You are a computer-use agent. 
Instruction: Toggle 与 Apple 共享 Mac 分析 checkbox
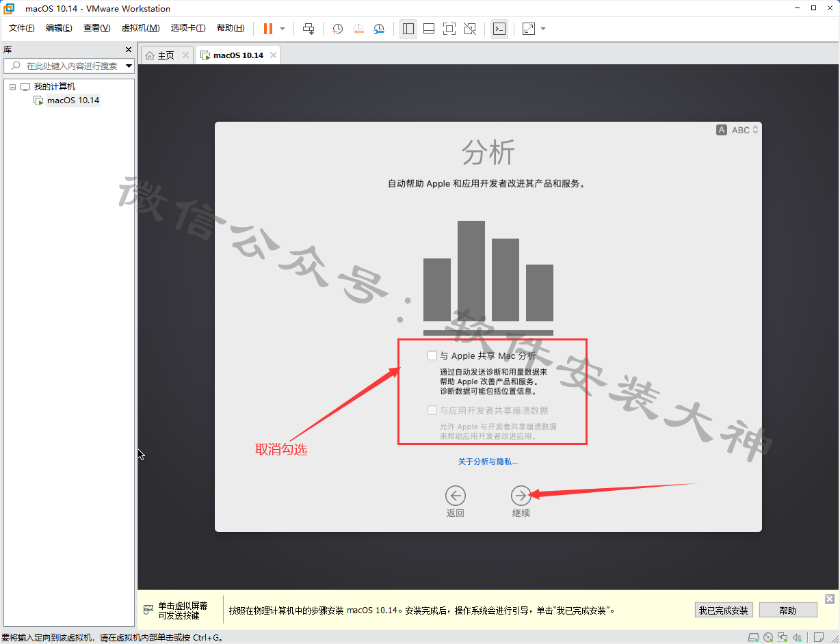[x=432, y=355]
